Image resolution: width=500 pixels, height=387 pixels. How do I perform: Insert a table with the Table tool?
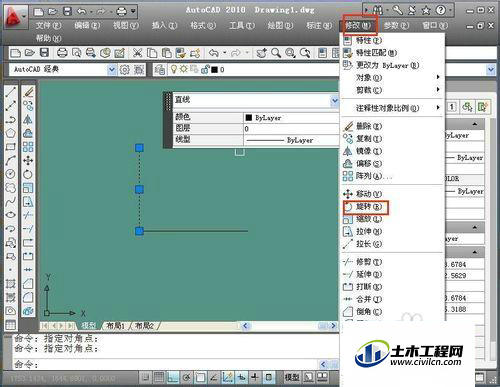point(11,325)
